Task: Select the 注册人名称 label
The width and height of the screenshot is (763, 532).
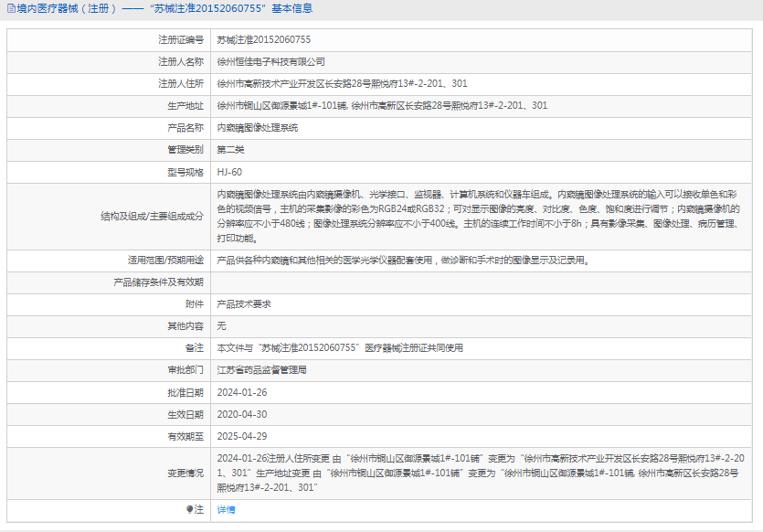Action: coord(181,62)
